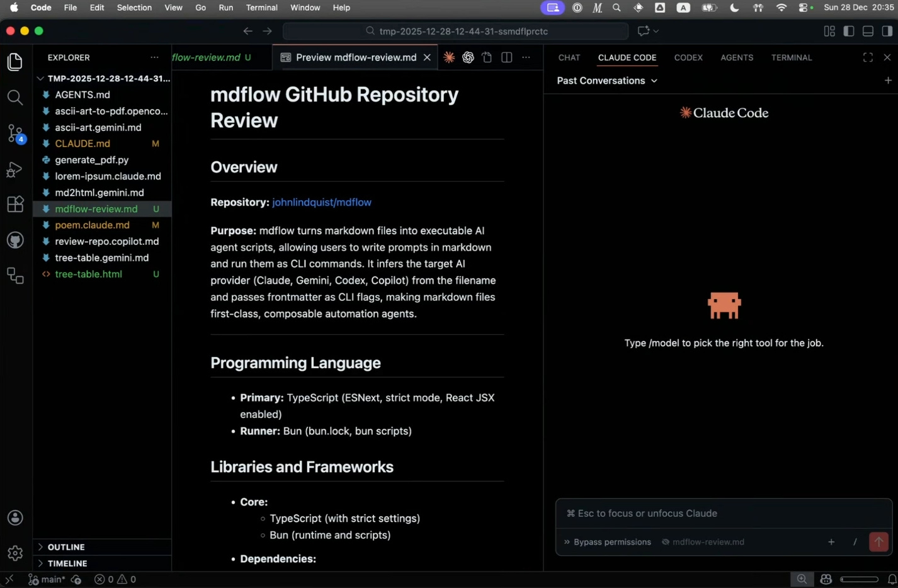Click the Explorer more actions ellipsis
Image resolution: width=898 pixels, height=588 pixels.
coord(154,57)
